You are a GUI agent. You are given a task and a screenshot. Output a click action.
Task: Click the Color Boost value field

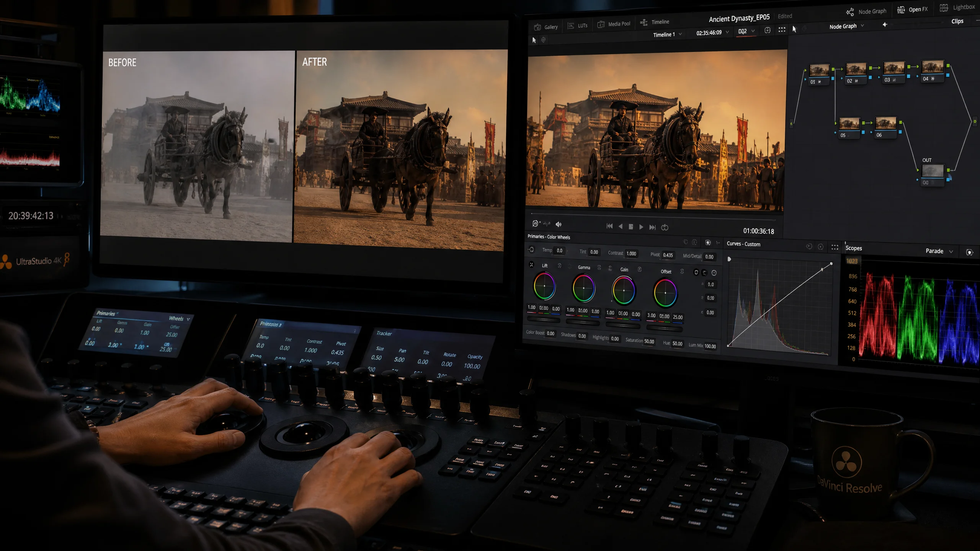click(550, 334)
